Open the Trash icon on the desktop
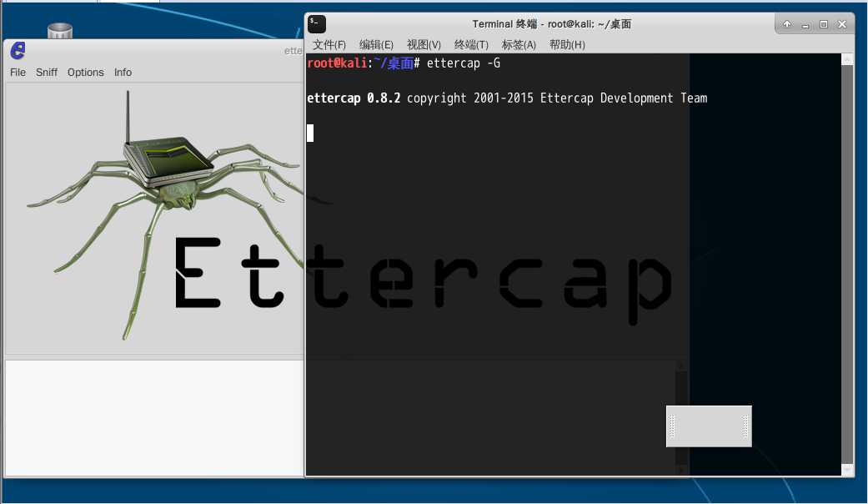Screen dimensions: 868x504 click(60, 31)
